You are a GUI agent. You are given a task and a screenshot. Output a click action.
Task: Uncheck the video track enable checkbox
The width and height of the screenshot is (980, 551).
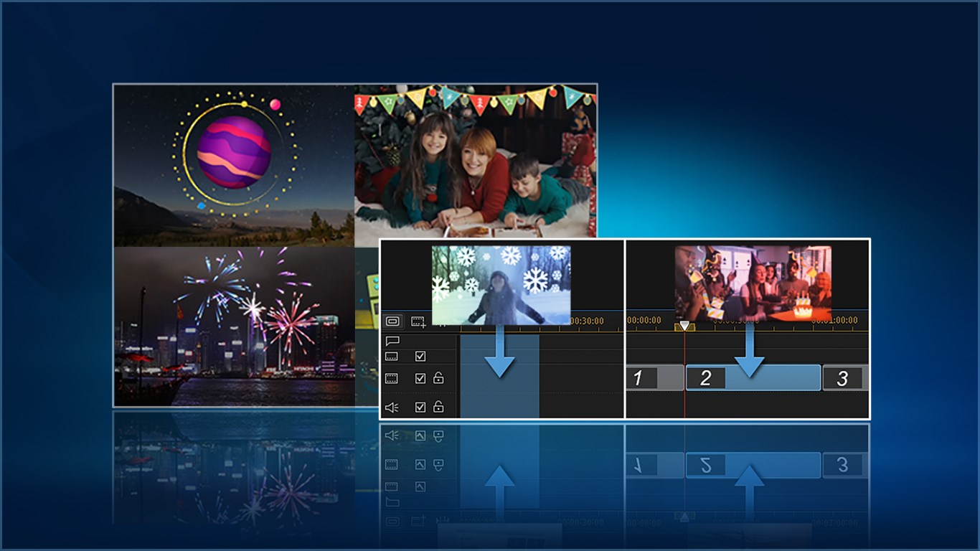420,378
